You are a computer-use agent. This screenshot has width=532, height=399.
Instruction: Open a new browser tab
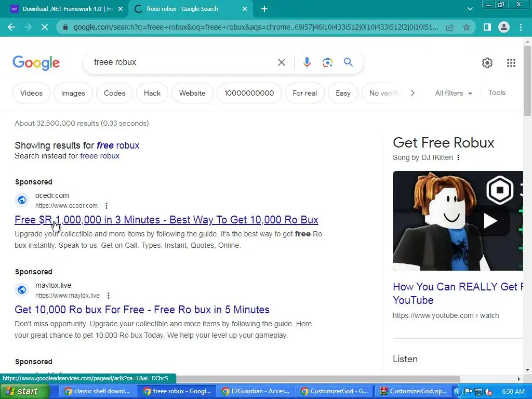pos(264,9)
